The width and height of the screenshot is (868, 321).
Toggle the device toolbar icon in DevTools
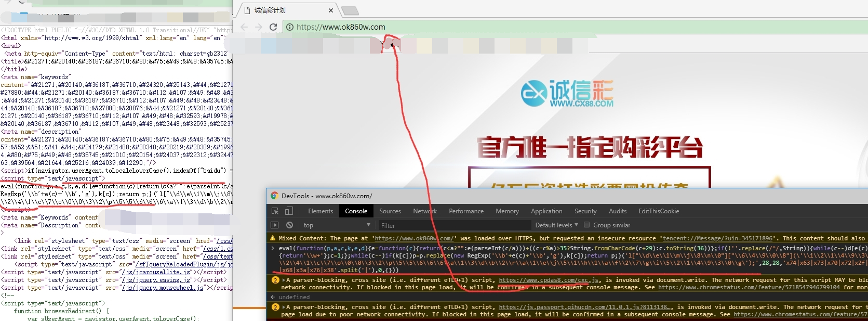click(289, 211)
